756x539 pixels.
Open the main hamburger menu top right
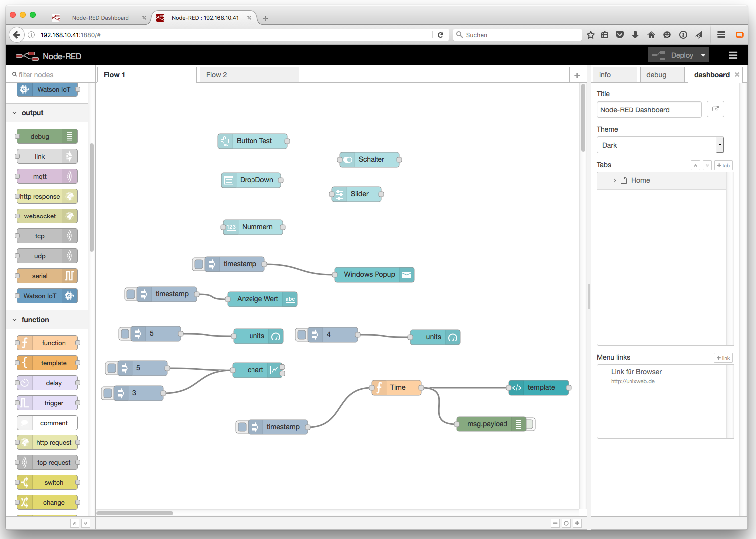(733, 55)
